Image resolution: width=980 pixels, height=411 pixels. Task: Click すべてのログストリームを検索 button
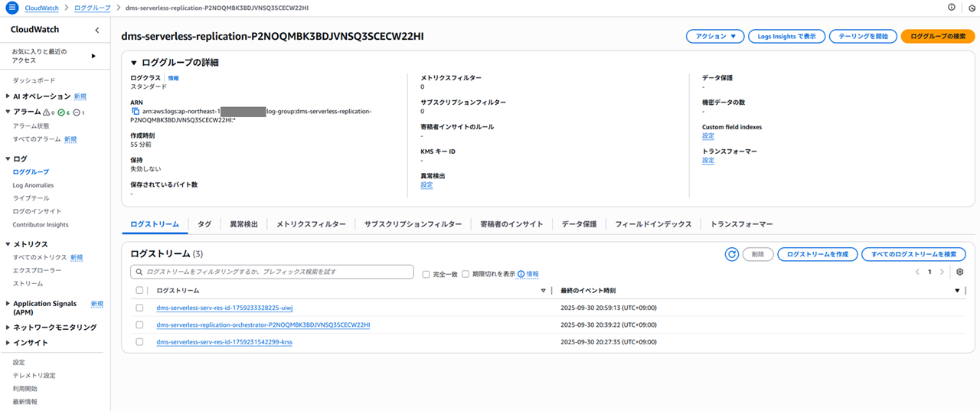(913, 254)
